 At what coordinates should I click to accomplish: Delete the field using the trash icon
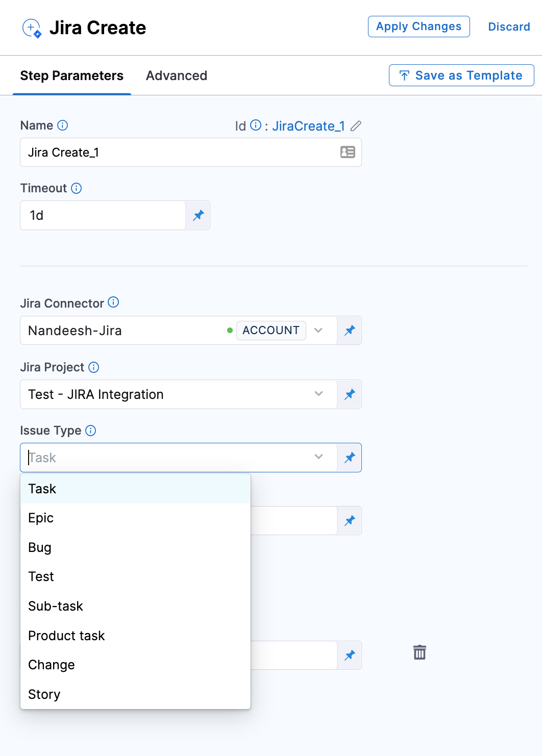pos(420,652)
